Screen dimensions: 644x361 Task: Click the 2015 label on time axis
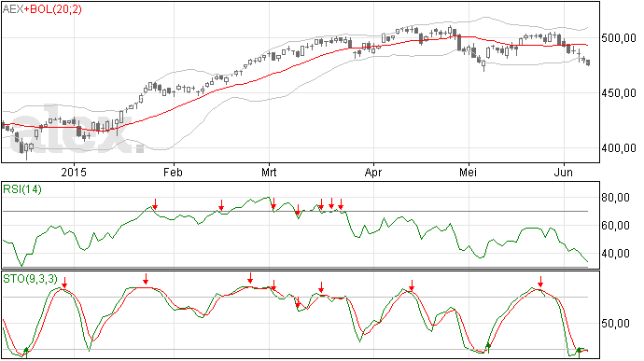(x=74, y=172)
